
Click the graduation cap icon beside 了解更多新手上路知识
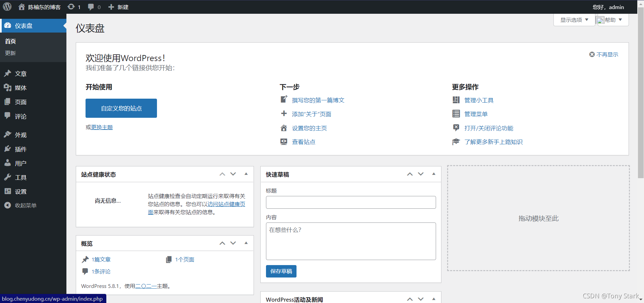point(456,142)
